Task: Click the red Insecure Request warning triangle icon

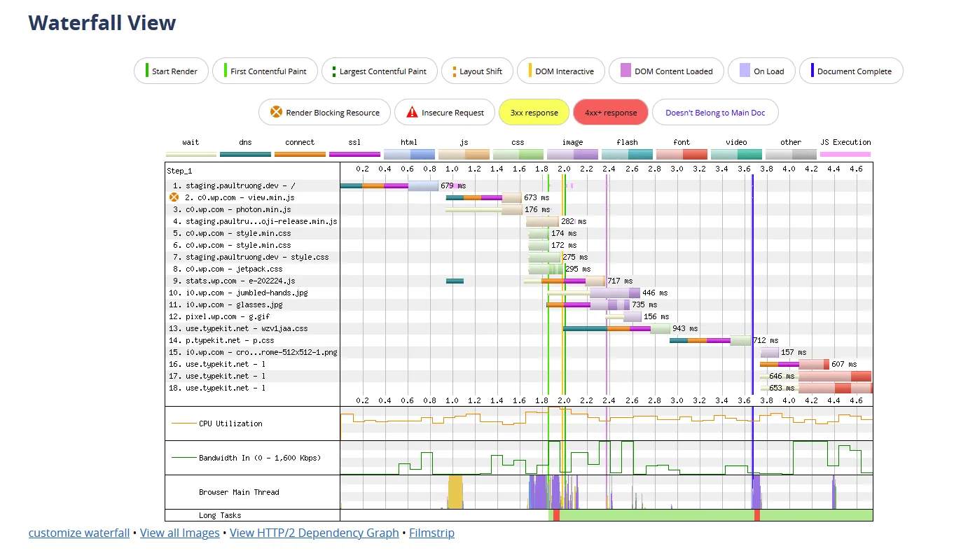Action: pyautogui.click(x=412, y=112)
